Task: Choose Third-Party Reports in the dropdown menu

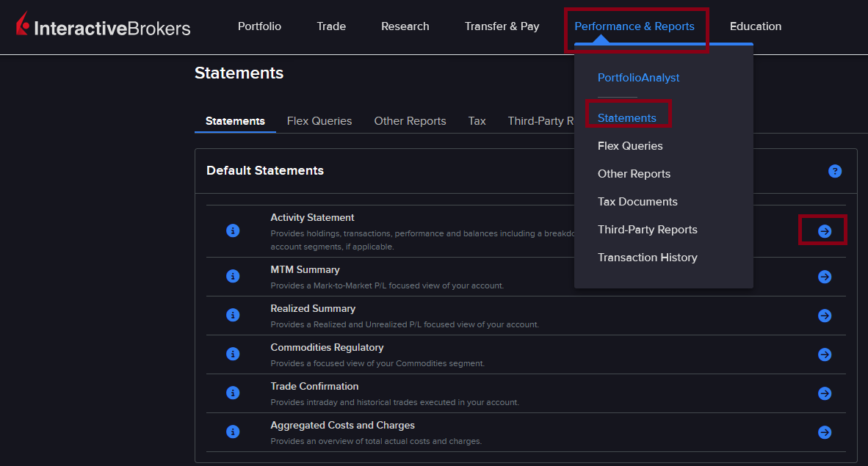Action: 647,230
